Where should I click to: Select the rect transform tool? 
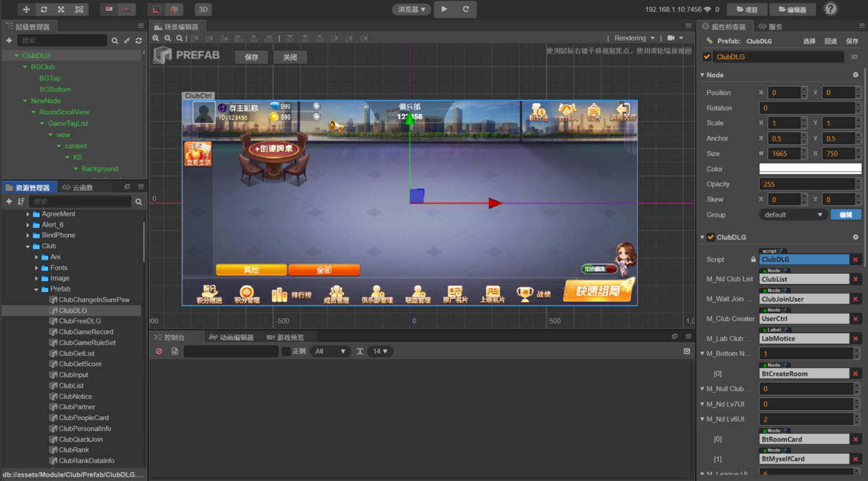79,9
